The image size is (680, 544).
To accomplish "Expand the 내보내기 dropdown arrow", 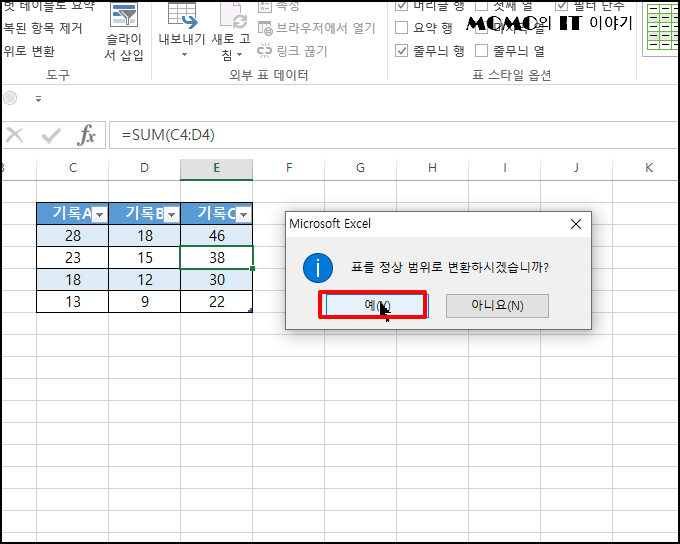I will pyautogui.click(x=184, y=55).
